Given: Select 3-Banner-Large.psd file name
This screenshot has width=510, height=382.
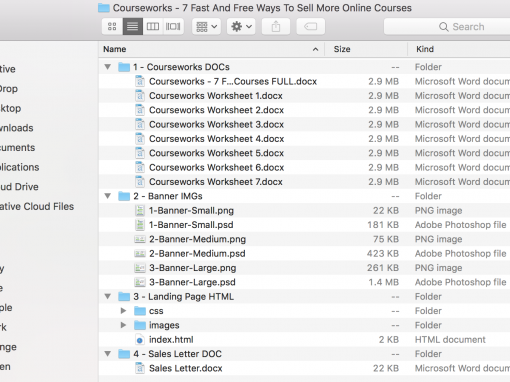Looking at the screenshot, I should (192, 282).
